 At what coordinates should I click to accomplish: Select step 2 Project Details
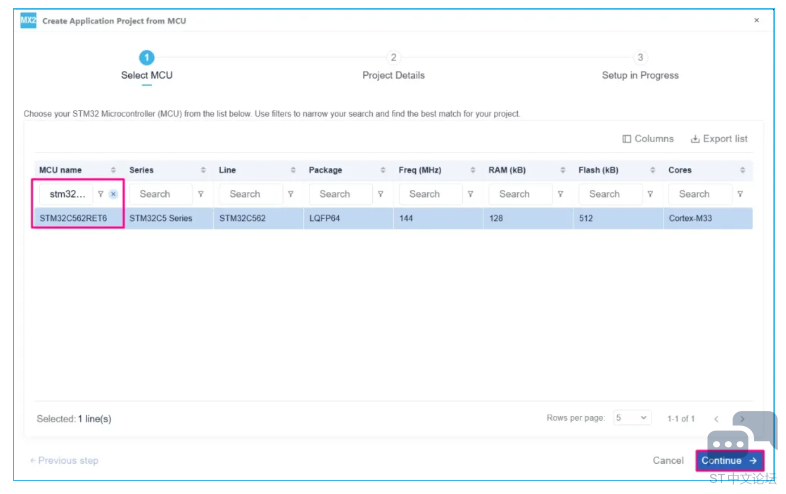(394, 66)
